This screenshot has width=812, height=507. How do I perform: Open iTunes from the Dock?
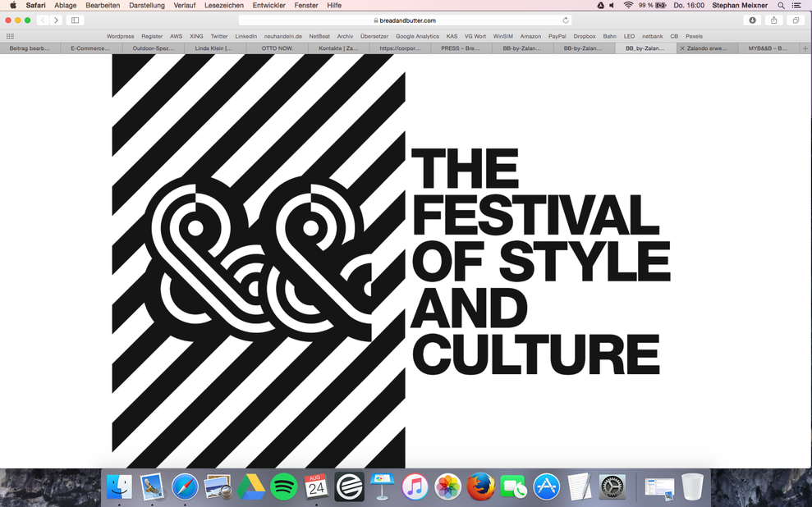[x=415, y=486]
